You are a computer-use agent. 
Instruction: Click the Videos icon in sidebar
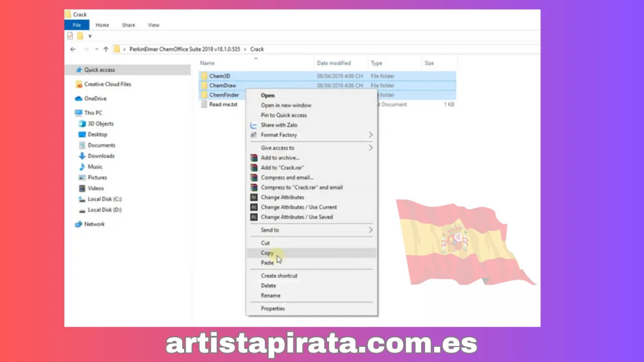click(83, 188)
